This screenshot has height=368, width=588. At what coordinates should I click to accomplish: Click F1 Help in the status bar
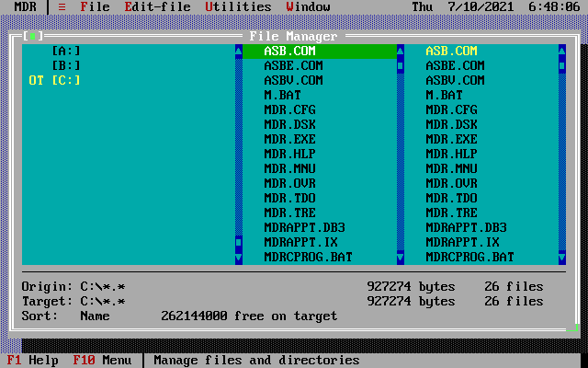point(33,361)
